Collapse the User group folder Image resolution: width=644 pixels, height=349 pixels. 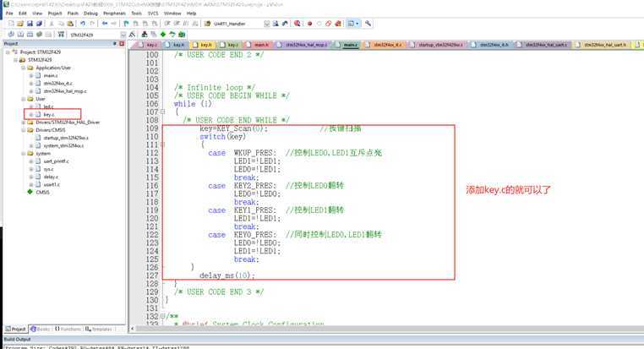pyautogui.click(x=24, y=99)
